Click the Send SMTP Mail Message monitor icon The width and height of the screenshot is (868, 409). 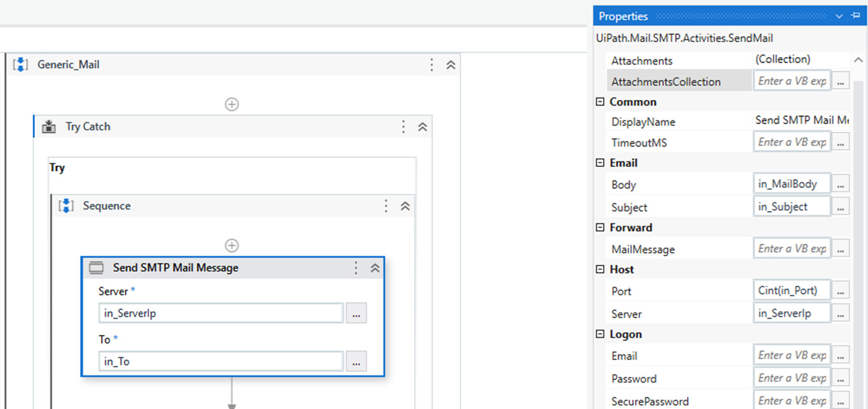(x=96, y=268)
